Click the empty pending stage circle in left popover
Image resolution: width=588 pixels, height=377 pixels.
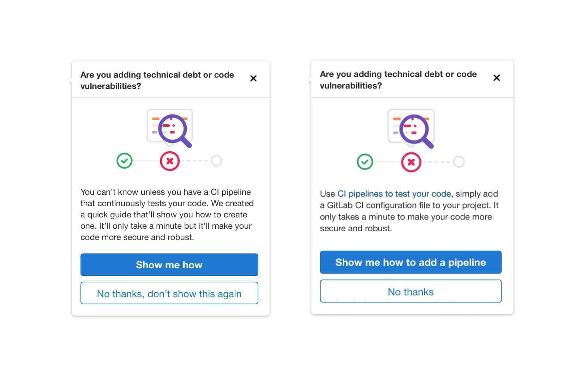click(x=216, y=161)
